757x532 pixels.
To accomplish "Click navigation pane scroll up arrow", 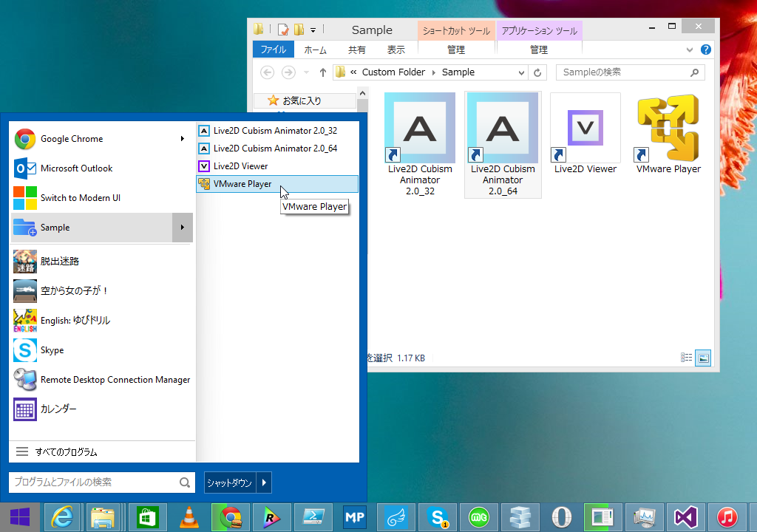I will pyautogui.click(x=362, y=92).
